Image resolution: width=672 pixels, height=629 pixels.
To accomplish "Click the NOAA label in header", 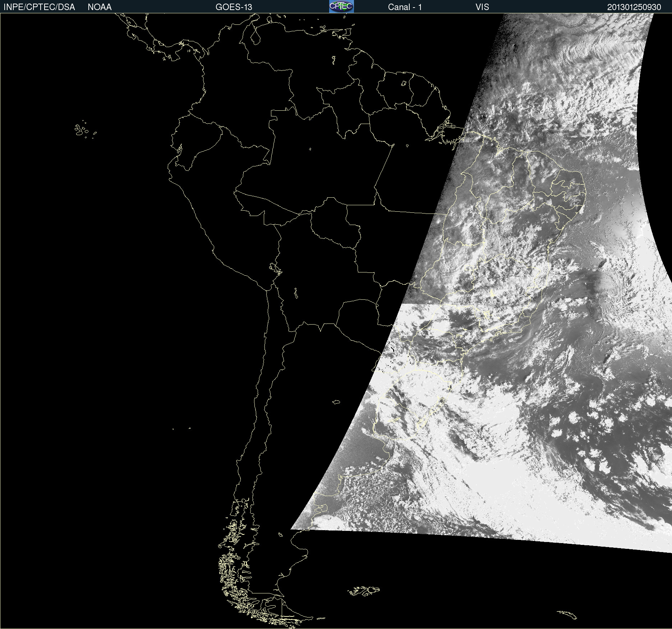I will [x=100, y=7].
